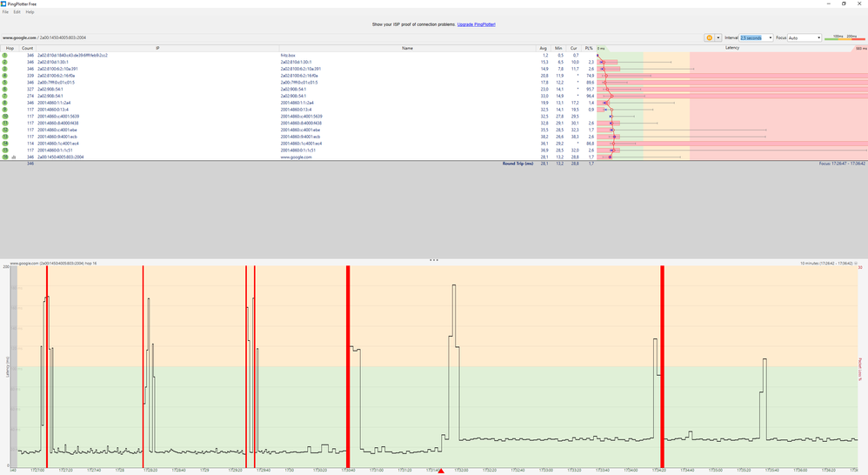Click www.google.com in the Name column
Viewport: 868px width, 475px height.
tap(297, 157)
